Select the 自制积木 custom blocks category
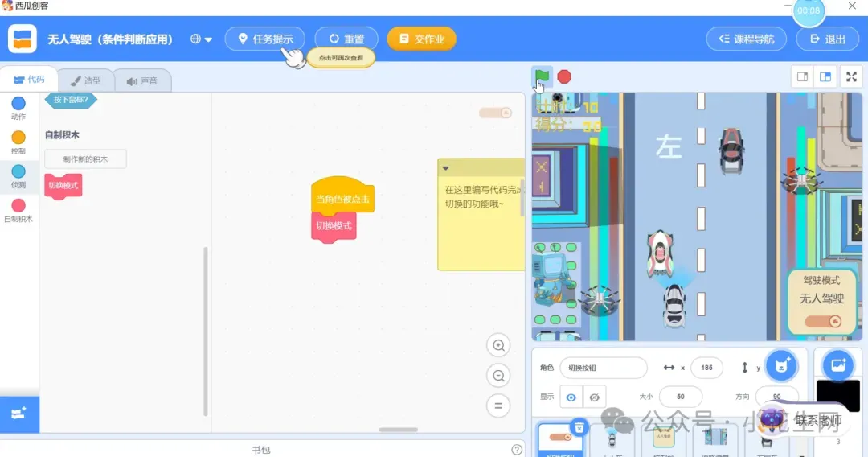 point(18,211)
